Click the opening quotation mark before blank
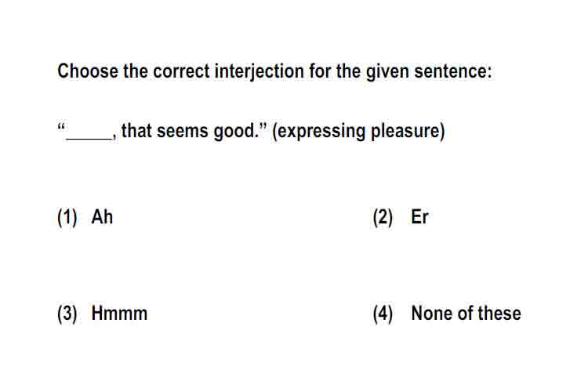588x392 pixels. point(61,126)
